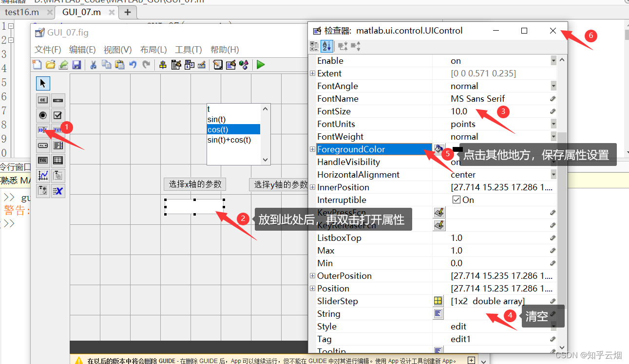Select the Push Button tool

pos(43,100)
